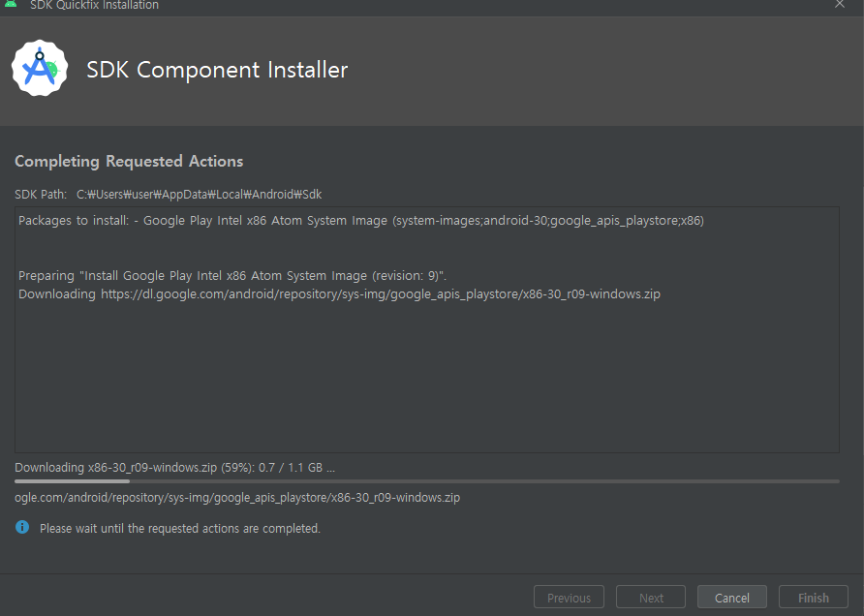Click the download progress bar
Screen dimensions: 864x616
point(427,481)
